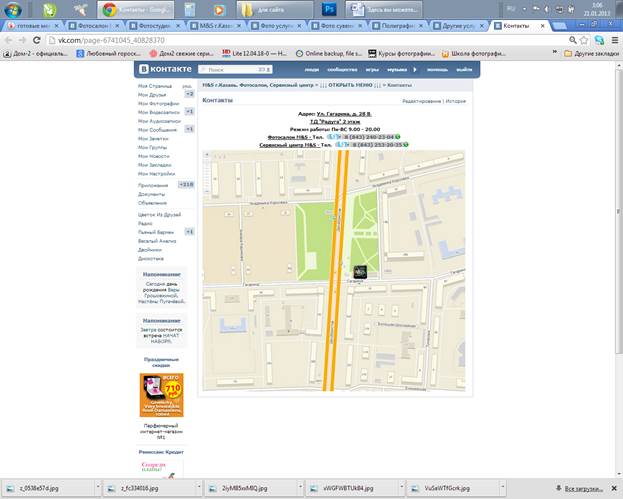Switch to the 'готовые ме...' browser tab
The height and width of the screenshot is (499, 623).
point(33,26)
